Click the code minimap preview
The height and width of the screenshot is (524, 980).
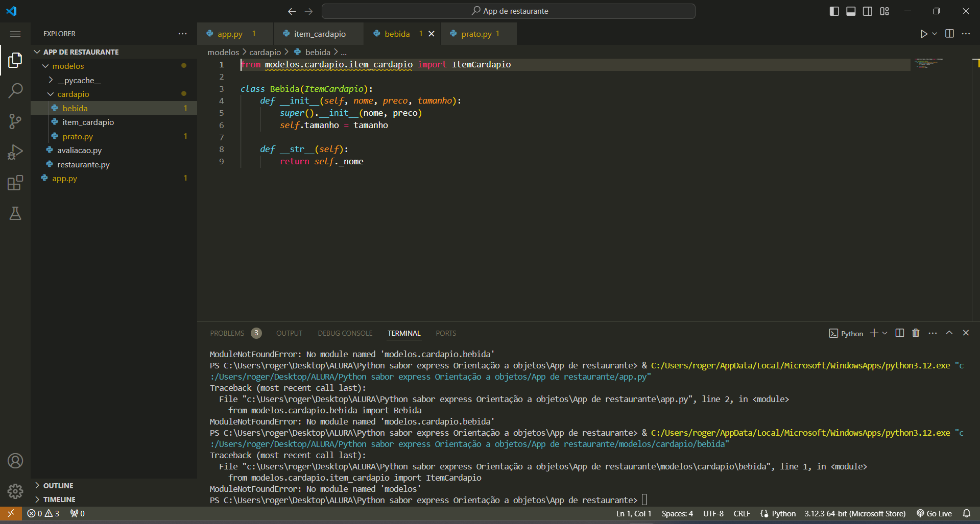click(928, 63)
